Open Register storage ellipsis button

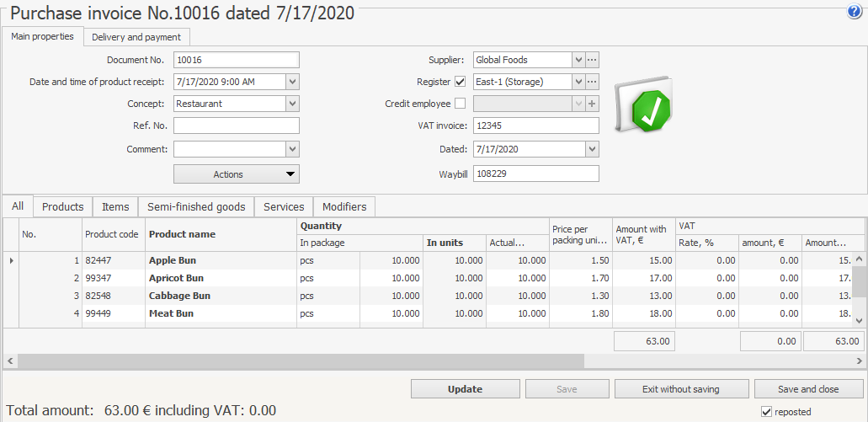tap(592, 82)
